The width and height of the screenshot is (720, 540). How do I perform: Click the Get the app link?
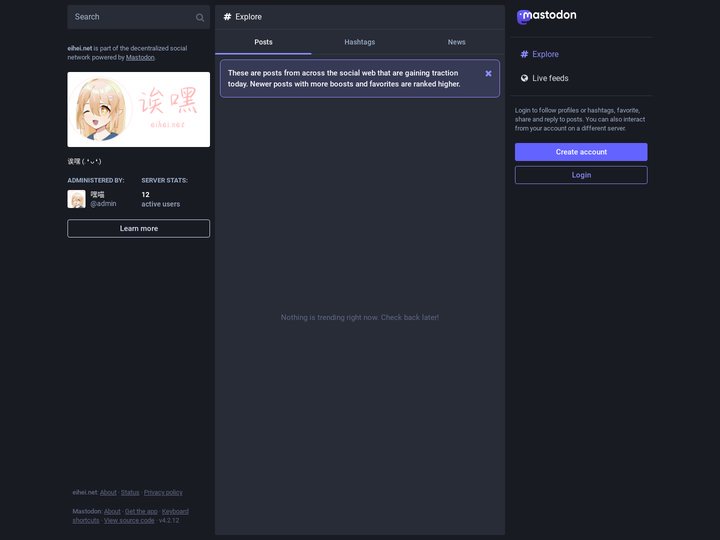tap(141, 511)
